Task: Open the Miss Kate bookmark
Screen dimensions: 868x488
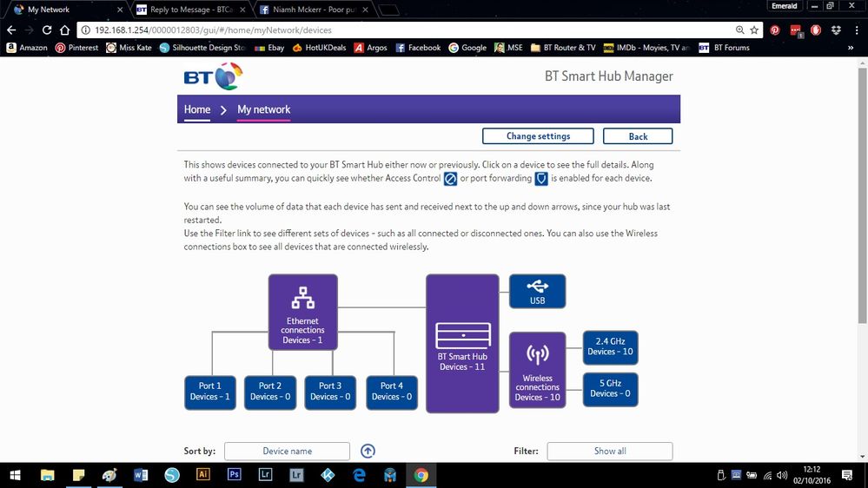Action: [x=129, y=48]
